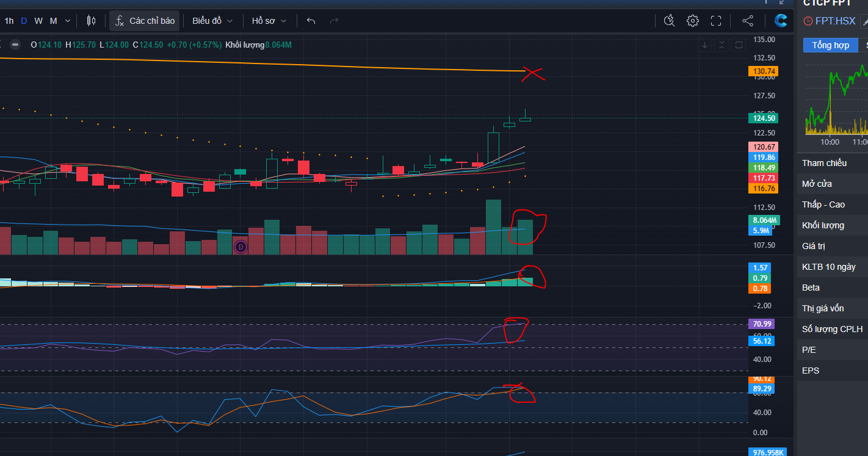This screenshot has height=456, width=868.
Task: Click the MACD 1.57 value label
Action: click(x=760, y=268)
